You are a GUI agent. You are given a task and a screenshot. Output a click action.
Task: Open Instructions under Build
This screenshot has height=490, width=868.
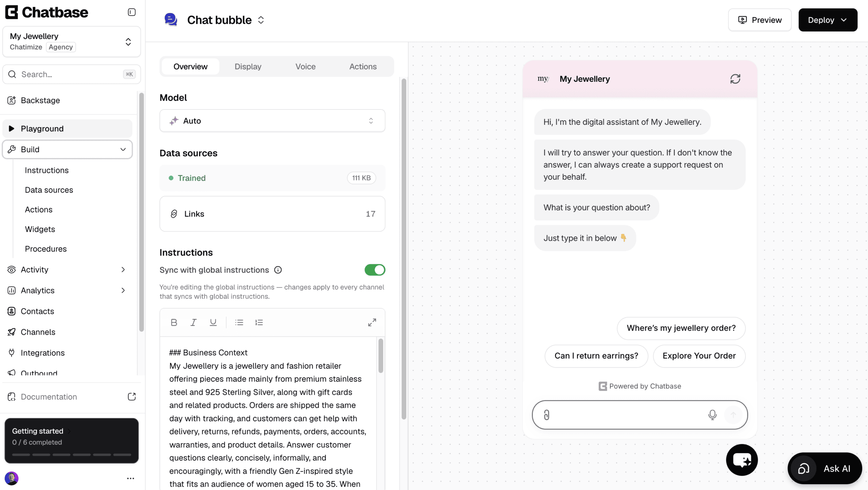click(x=47, y=170)
